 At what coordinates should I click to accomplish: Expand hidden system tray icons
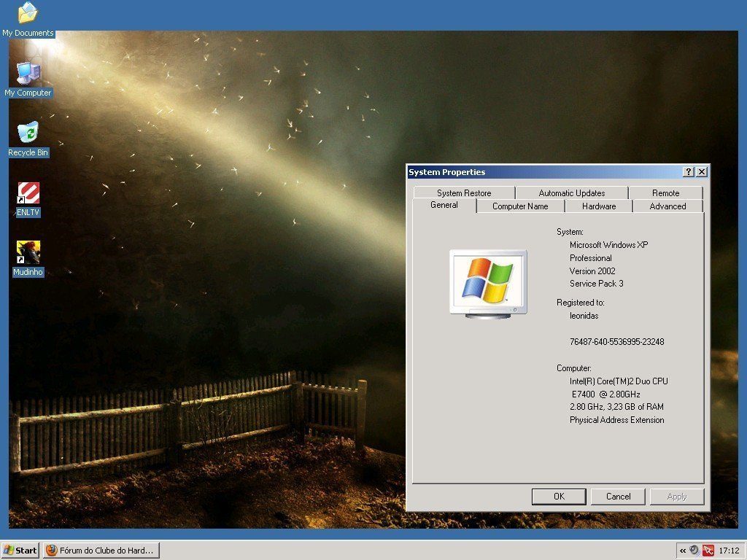tap(683, 551)
